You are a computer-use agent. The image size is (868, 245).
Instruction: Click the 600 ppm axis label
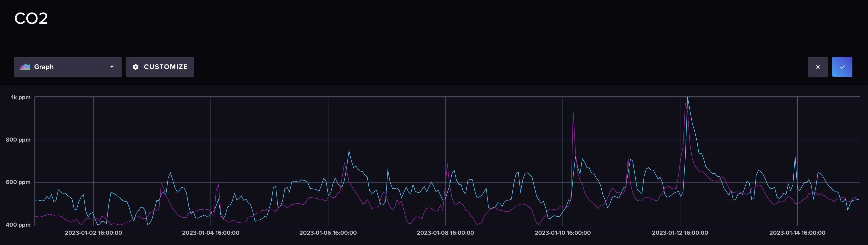tap(18, 182)
